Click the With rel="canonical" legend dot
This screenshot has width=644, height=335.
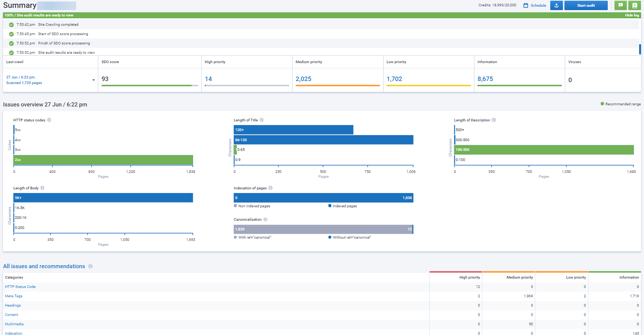pyautogui.click(x=235, y=237)
